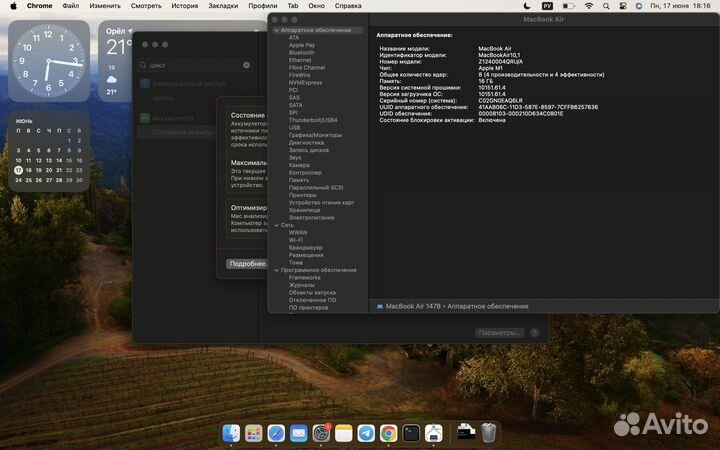Open Control Center in menu bar
720x450 pixels.
[623, 6]
